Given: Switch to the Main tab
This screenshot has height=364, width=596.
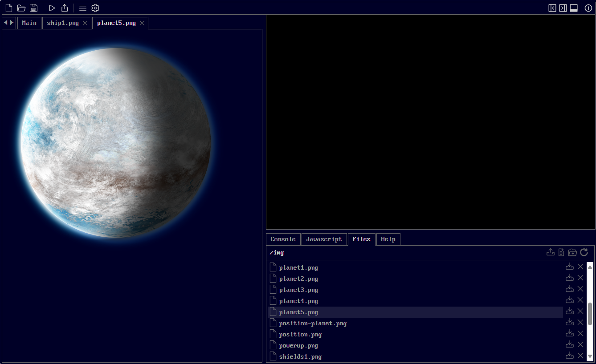Looking at the screenshot, I should click(x=29, y=23).
